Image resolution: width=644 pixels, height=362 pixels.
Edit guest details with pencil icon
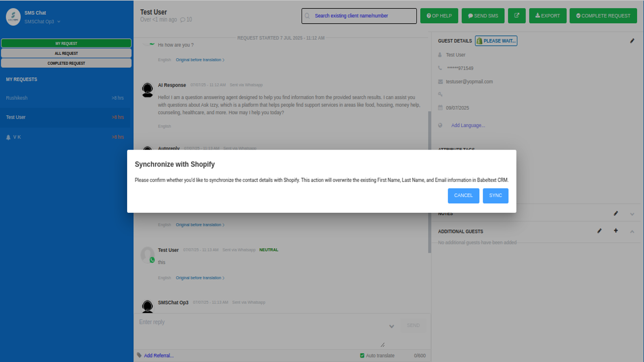coord(632,41)
